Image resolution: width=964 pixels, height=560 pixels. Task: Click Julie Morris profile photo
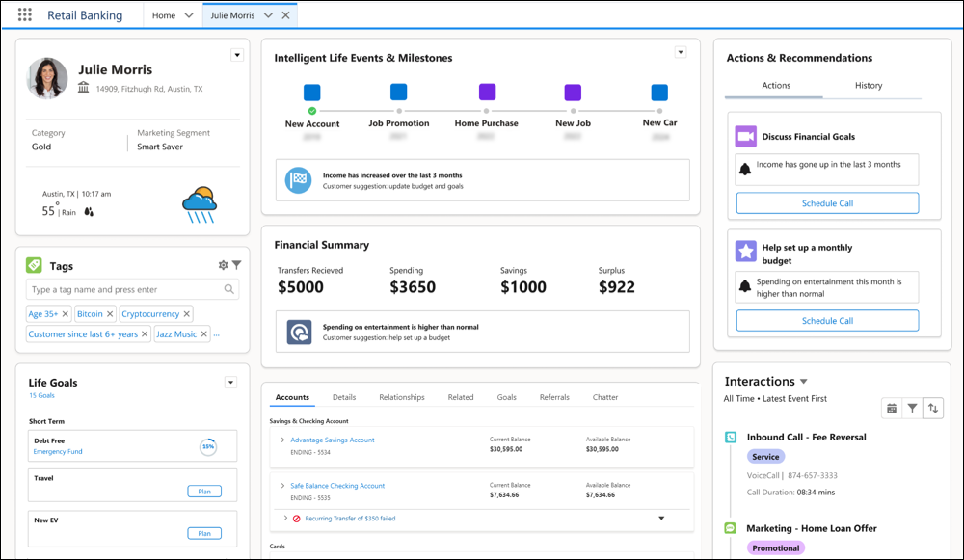tap(47, 78)
